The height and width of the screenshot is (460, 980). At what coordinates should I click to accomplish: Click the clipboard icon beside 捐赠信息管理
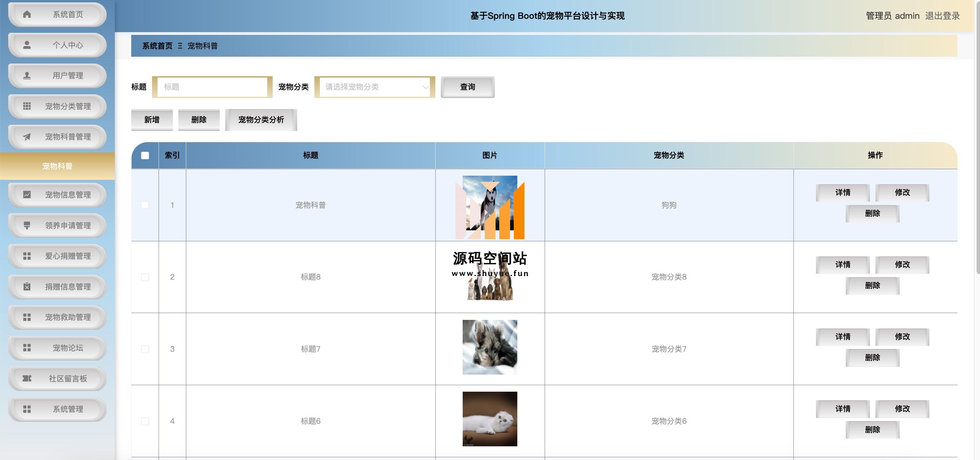pos(27,286)
